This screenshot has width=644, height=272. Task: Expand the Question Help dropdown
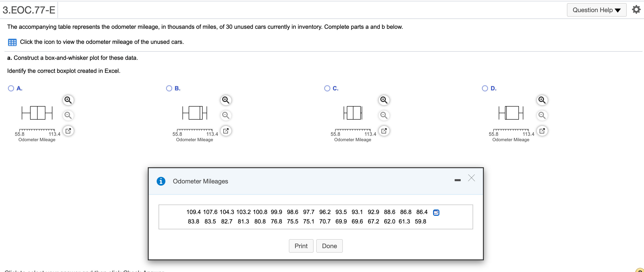pos(596,10)
